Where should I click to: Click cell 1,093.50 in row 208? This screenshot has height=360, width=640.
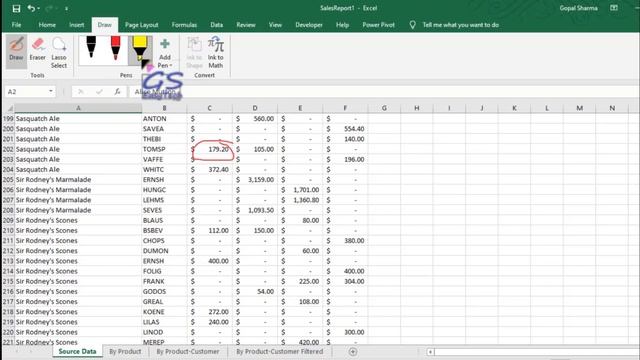255,210
